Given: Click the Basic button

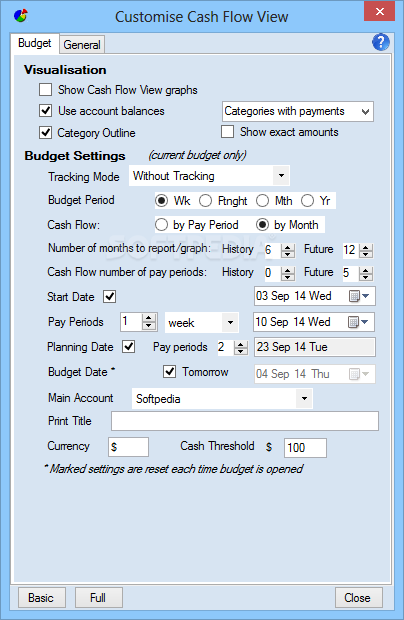Looking at the screenshot, I should [x=41, y=597].
